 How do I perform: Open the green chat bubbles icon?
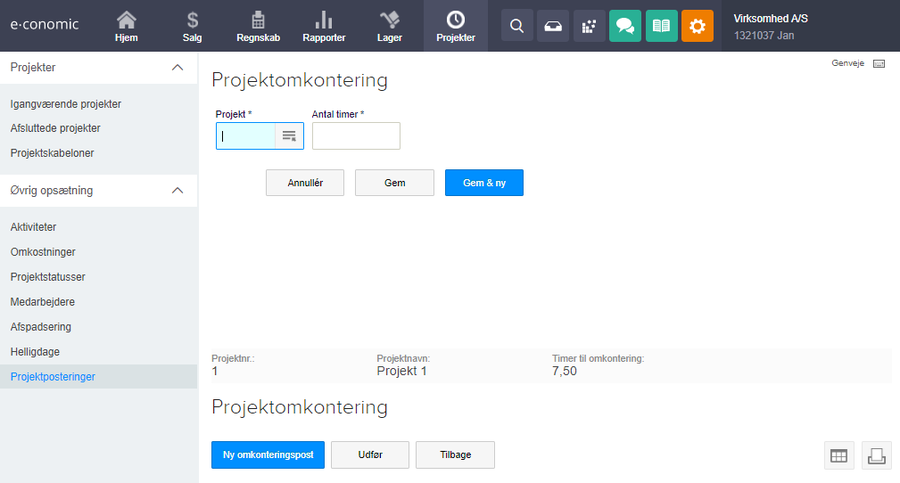[625, 26]
